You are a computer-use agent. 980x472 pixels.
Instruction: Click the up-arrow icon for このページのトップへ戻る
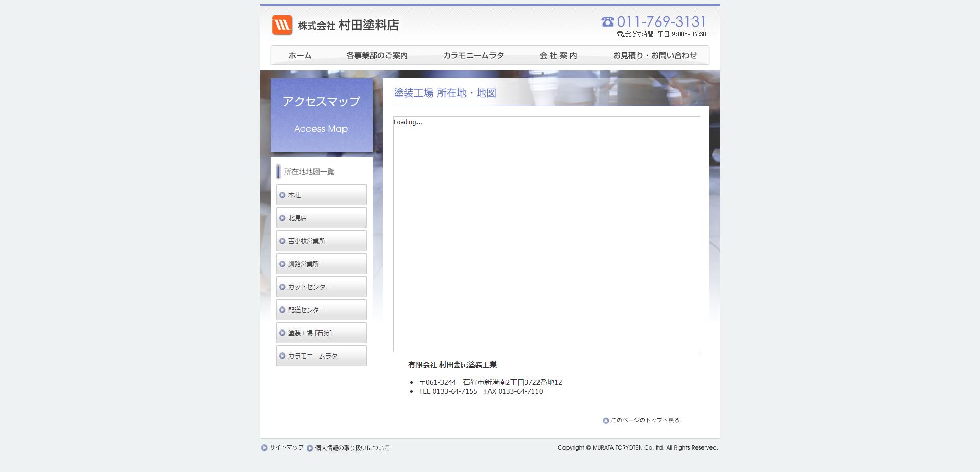[x=606, y=421]
